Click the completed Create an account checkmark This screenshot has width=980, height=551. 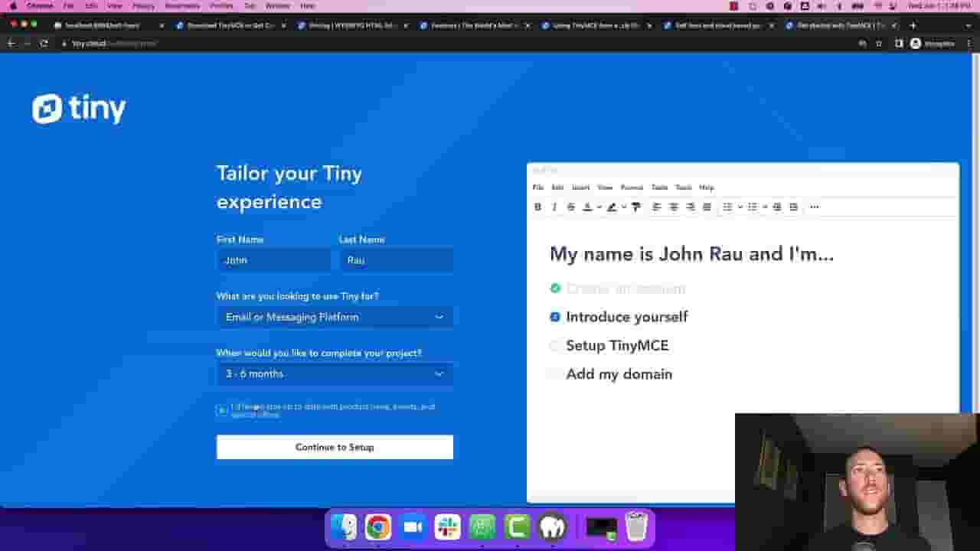555,289
